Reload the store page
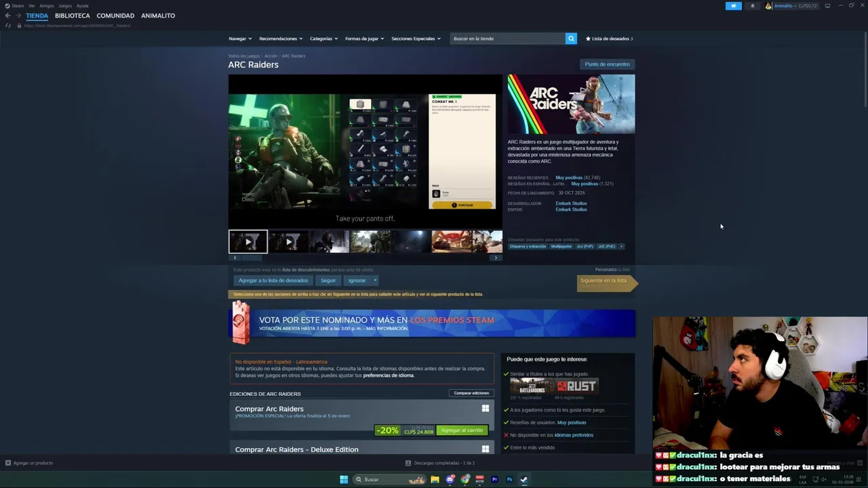868x488 pixels. (x=7, y=26)
